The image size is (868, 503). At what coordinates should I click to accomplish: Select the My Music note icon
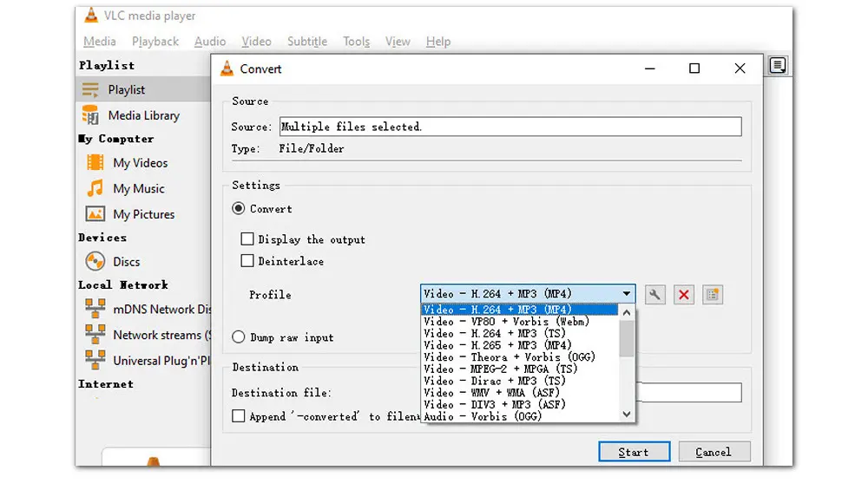pos(95,188)
